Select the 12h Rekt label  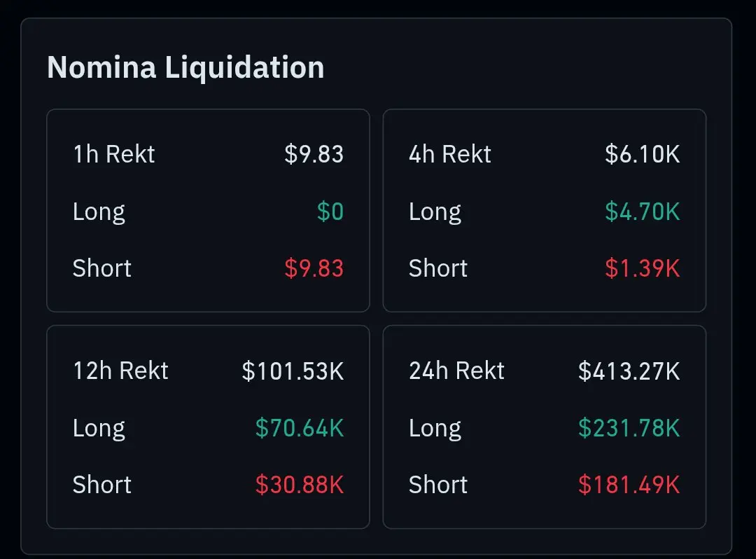(x=120, y=371)
